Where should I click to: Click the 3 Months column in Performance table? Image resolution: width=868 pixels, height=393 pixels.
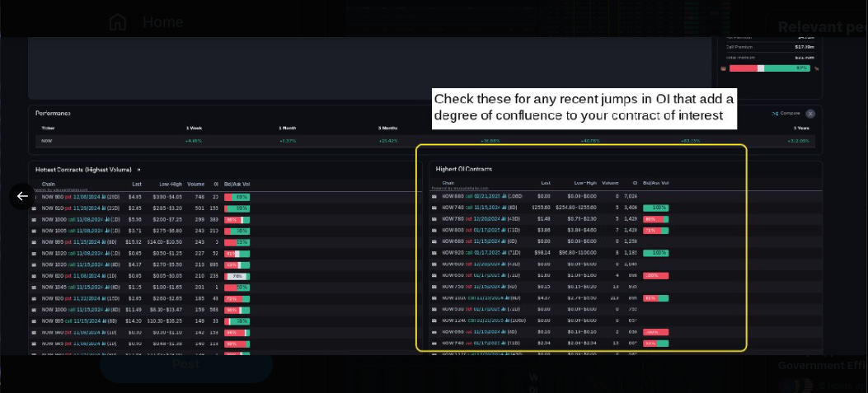pyautogui.click(x=388, y=128)
